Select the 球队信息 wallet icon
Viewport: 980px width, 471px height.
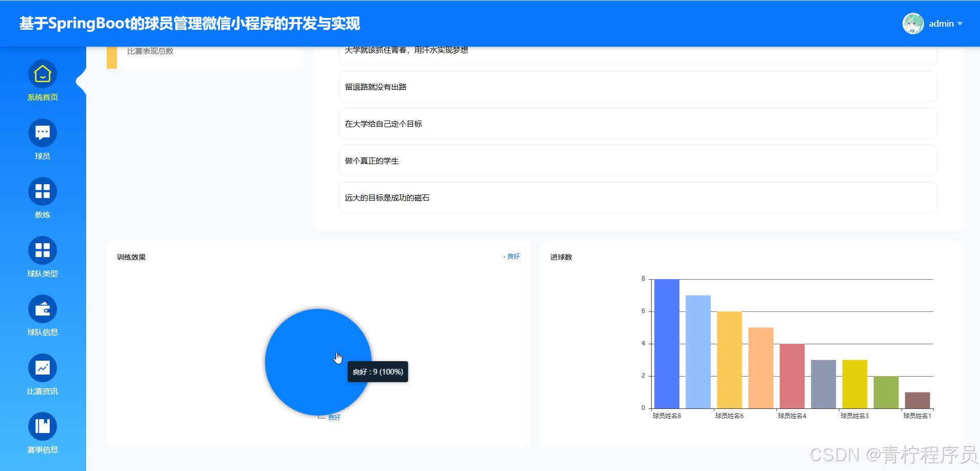click(x=43, y=309)
